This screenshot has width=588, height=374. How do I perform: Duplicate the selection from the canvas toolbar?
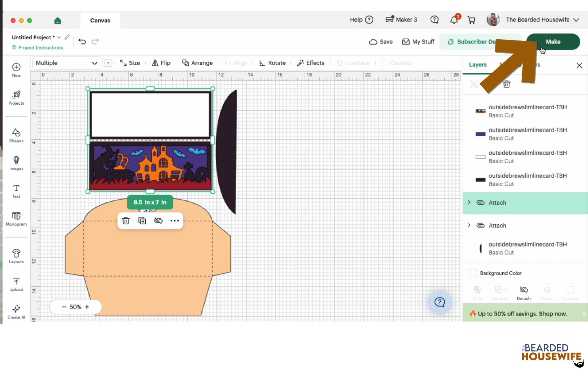[x=142, y=221]
